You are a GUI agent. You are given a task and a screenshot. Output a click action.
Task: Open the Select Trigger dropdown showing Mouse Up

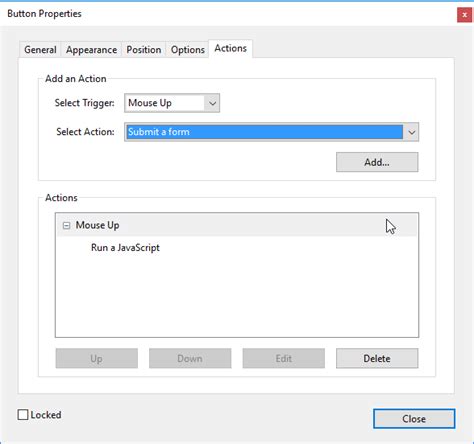point(172,103)
